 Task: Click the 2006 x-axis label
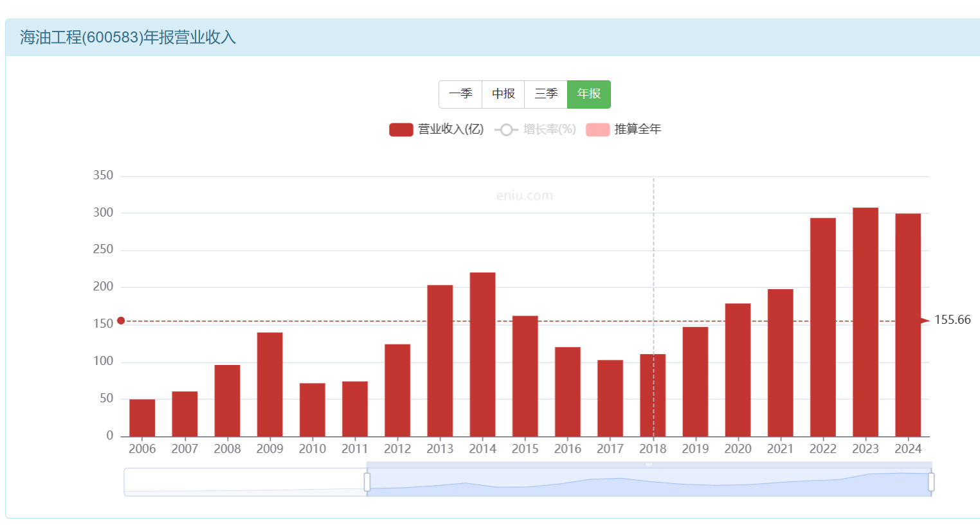[x=142, y=449]
